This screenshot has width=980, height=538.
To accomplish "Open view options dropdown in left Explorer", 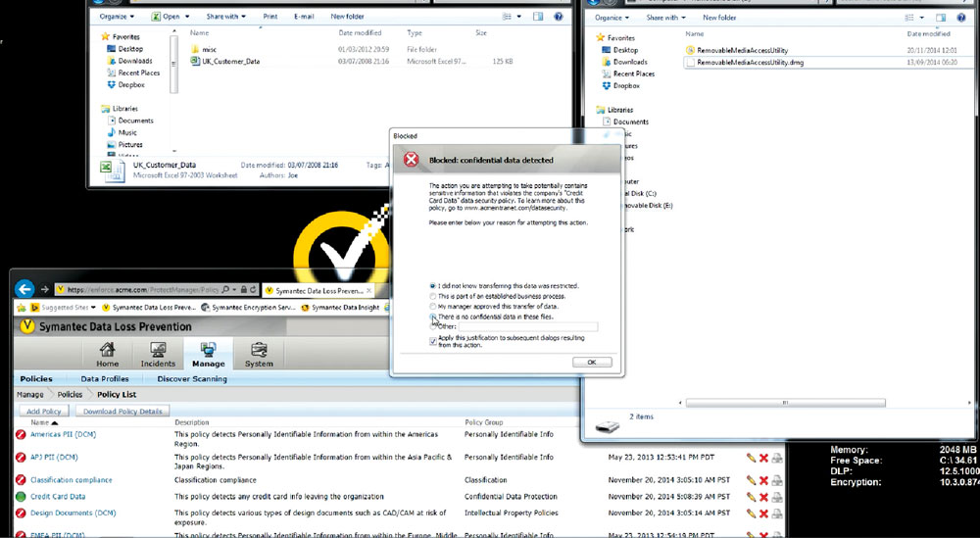I will click(x=519, y=17).
